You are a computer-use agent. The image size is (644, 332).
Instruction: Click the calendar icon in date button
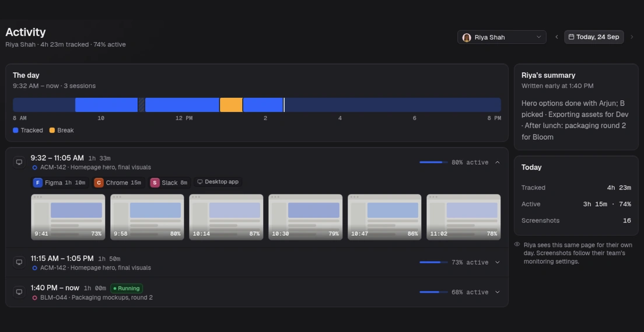tap(571, 37)
